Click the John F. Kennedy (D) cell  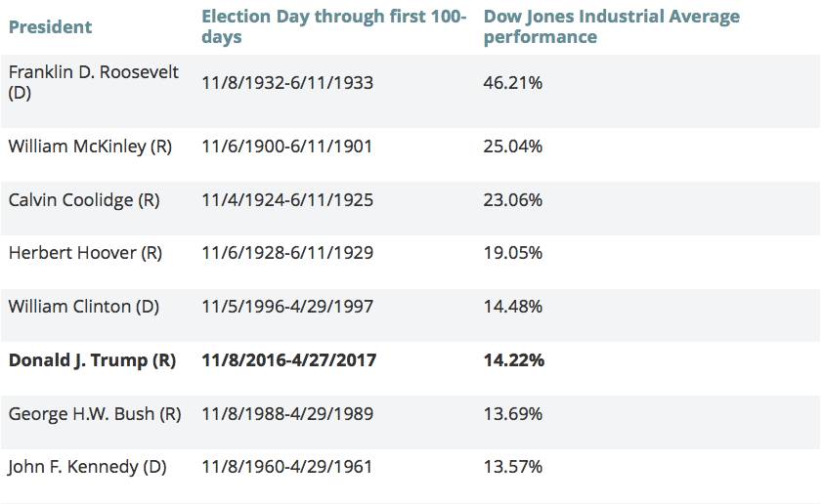87,467
